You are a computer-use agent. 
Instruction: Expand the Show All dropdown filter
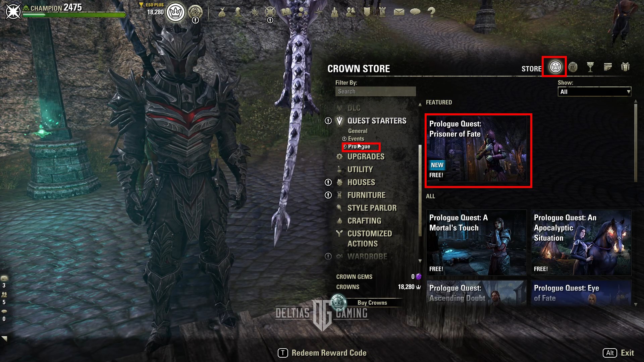(594, 92)
